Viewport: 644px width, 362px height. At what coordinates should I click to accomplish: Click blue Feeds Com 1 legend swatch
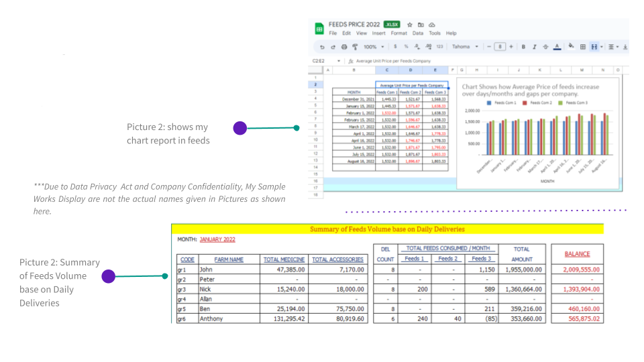(489, 103)
